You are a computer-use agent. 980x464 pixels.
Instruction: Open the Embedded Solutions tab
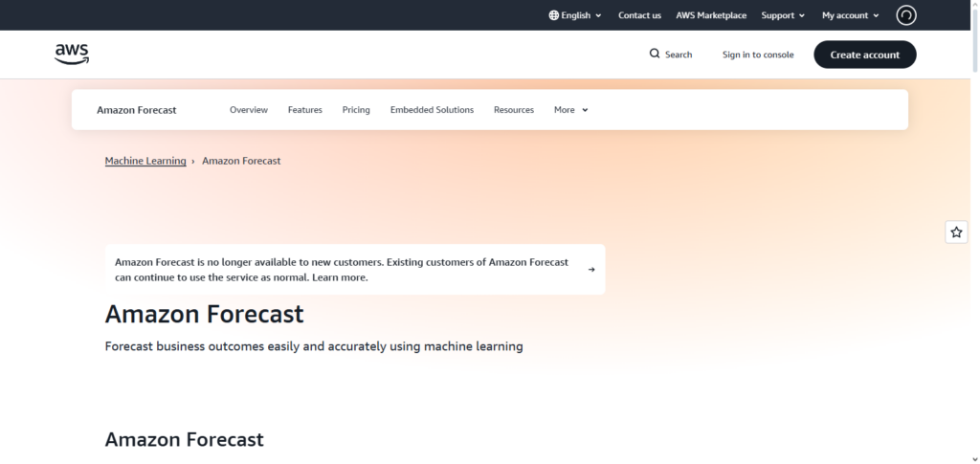(x=432, y=110)
